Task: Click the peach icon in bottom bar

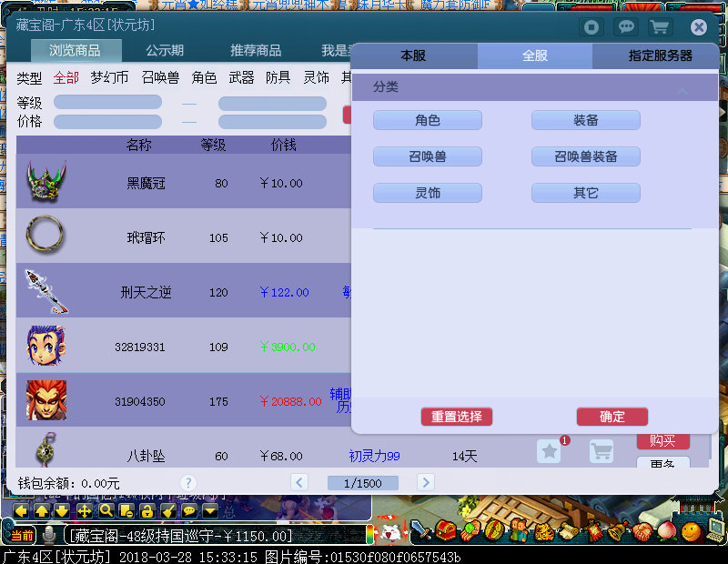Action: 667,530
